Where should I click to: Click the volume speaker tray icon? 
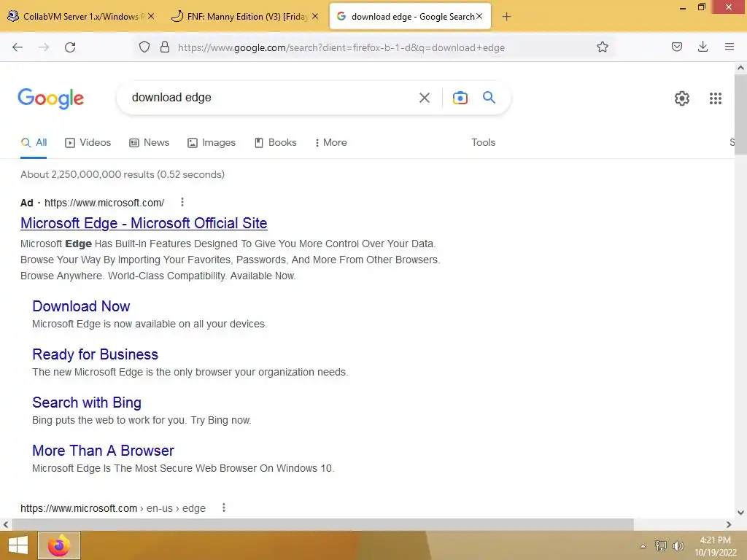678,545
